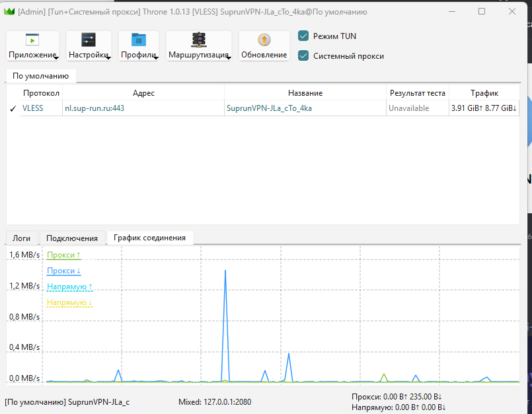Sort by the Трафик column header
The image size is (532, 414).
pyautogui.click(x=484, y=93)
